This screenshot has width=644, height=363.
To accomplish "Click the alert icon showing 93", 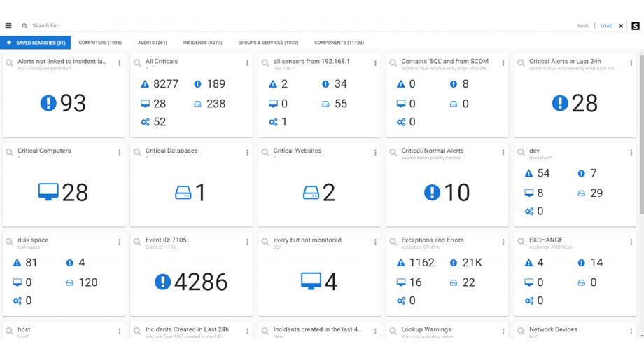I will point(48,103).
